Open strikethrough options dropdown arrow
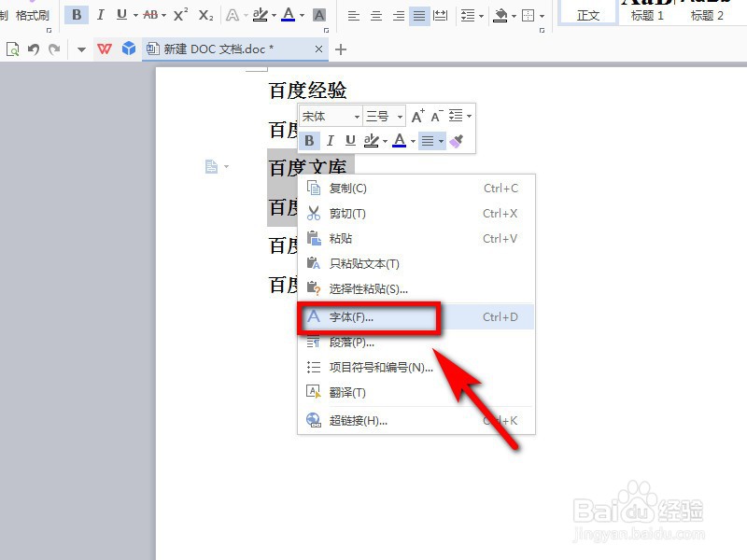Viewport: 747px width, 560px height. click(x=163, y=16)
